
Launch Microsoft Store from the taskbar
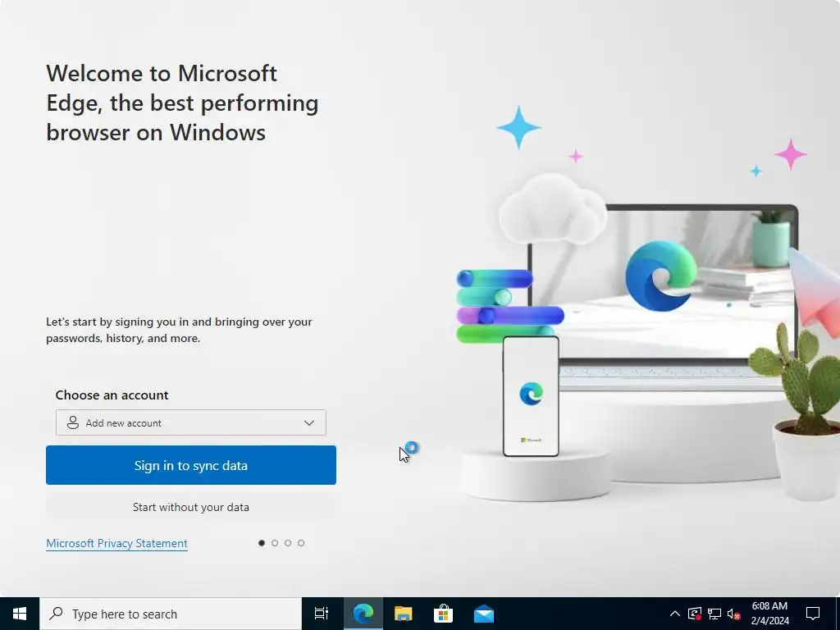[444, 614]
